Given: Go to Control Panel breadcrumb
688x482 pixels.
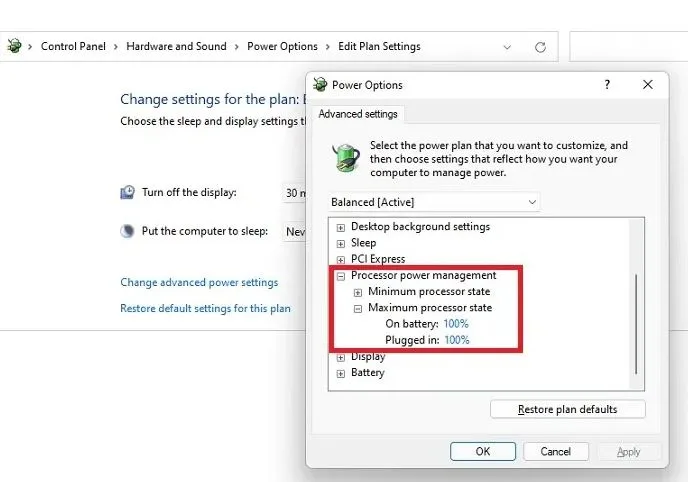Looking at the screenshot, I should [x=73, y=46].
